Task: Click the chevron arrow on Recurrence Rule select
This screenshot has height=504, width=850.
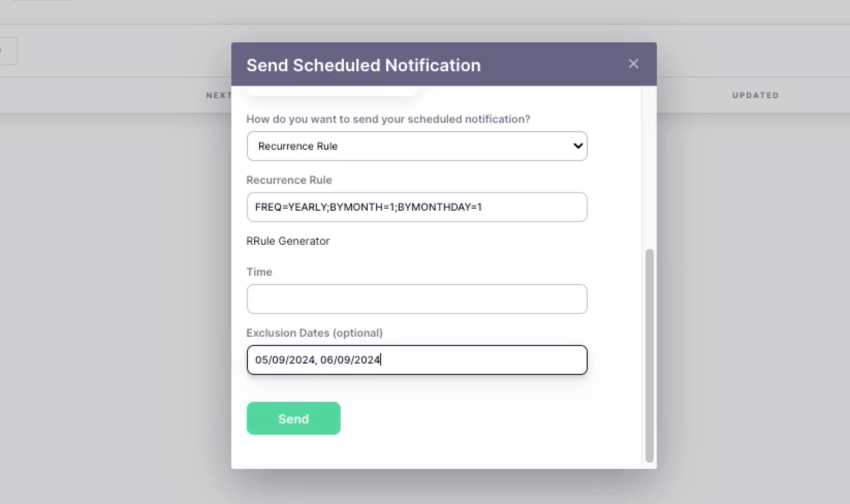Action: 578,146
